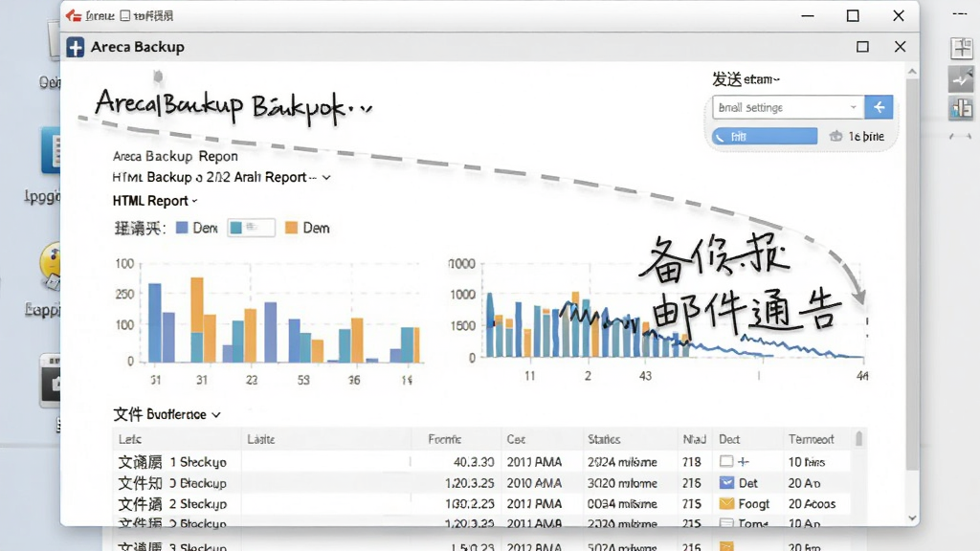Select the "2 Steckyp" row name
The width and height of the screenshot is (980, 551).
(x=198, y=503)
